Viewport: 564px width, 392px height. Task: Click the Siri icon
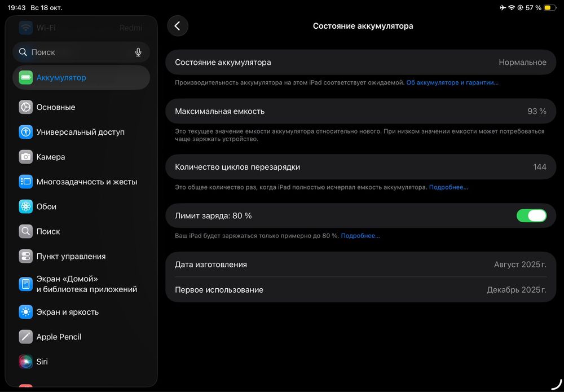pos(25,362)
